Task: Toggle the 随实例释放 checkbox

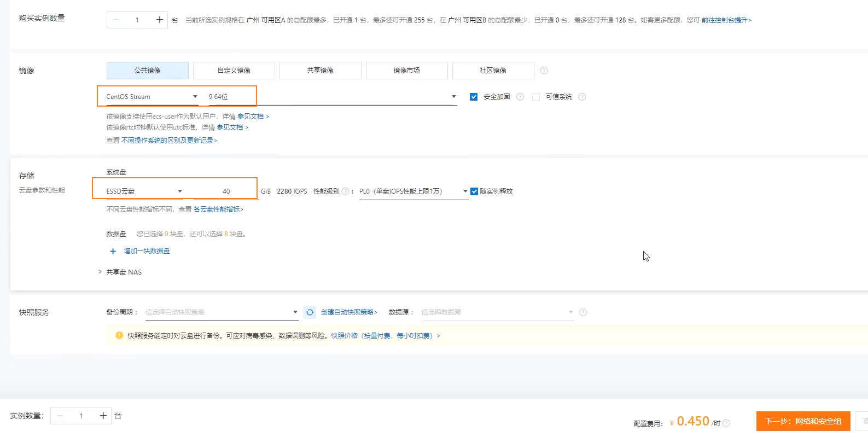Action: pyautogui.click(x=474, y=191)
